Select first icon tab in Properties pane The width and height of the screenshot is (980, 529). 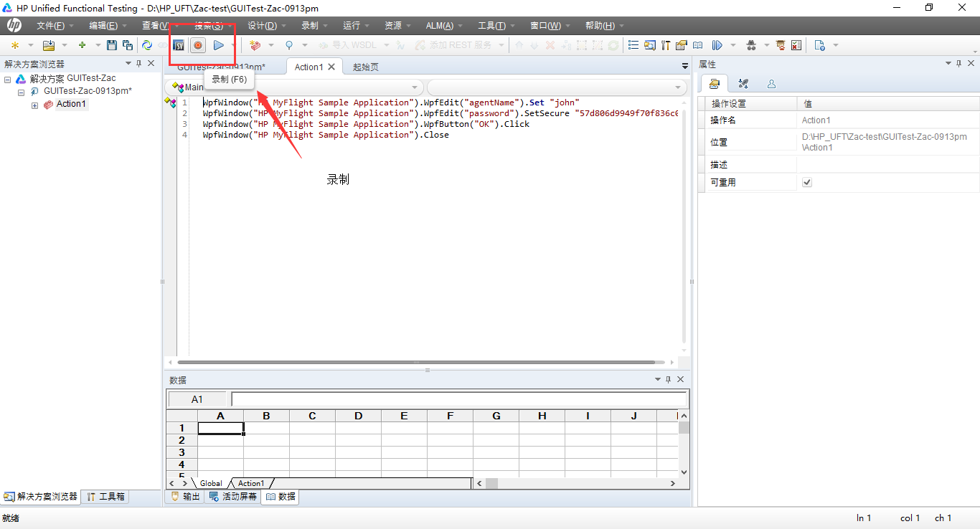(714, 83)
